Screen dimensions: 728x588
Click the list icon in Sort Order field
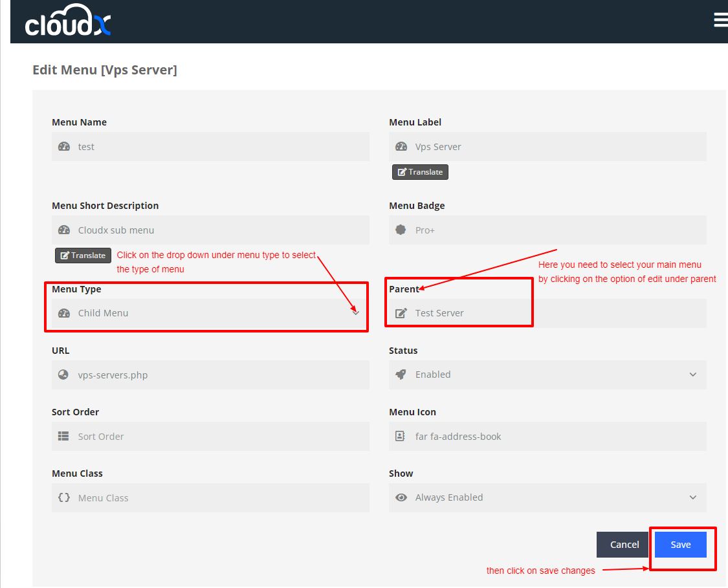click(63, 437)
